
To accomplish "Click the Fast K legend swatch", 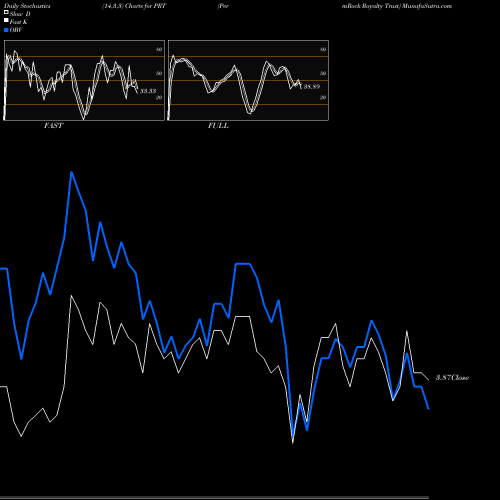I will [6, 21].
